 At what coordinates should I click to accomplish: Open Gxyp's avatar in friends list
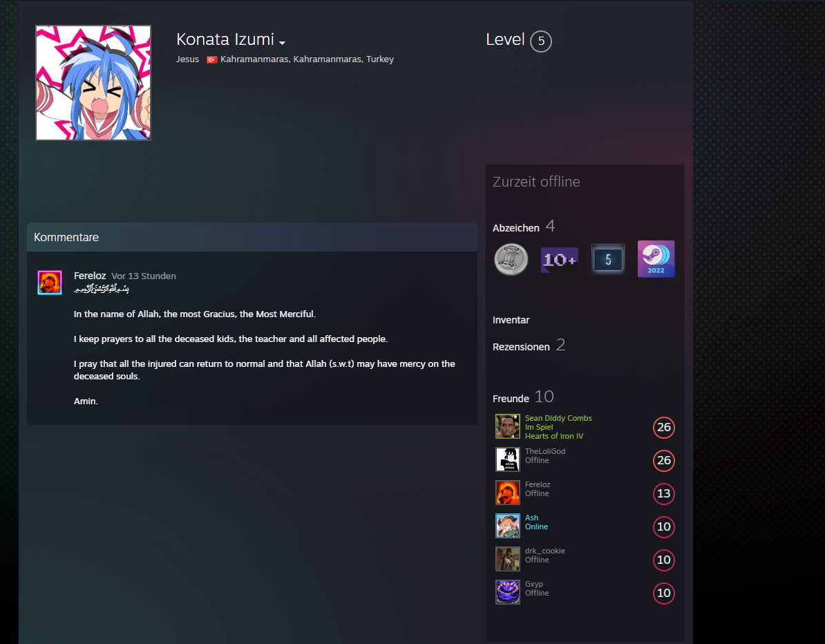508,592
